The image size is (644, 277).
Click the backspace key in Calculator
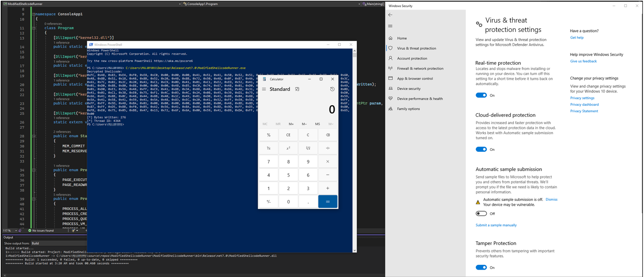(328, 135)
